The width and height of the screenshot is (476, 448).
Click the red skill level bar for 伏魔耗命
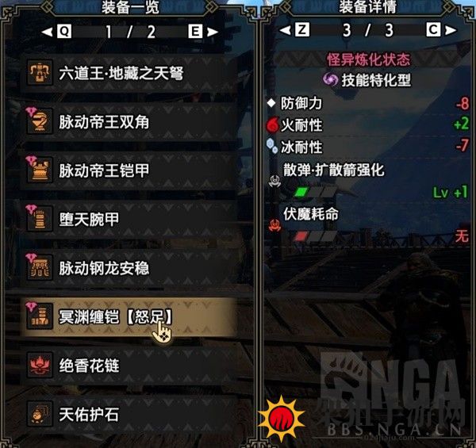(x=316, y=235)
